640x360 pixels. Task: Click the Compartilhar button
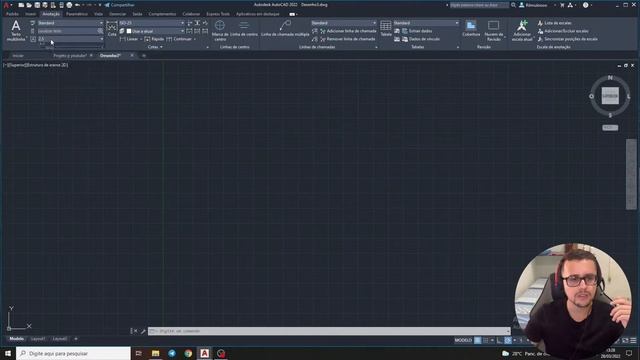tap(120, 5)
